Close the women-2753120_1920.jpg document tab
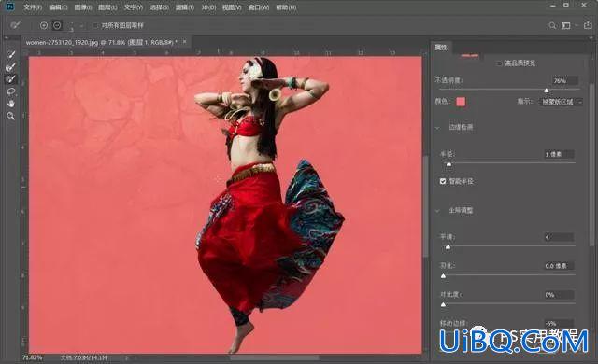The height and width of the screenshot is (364, 598). tap(185, 41)
